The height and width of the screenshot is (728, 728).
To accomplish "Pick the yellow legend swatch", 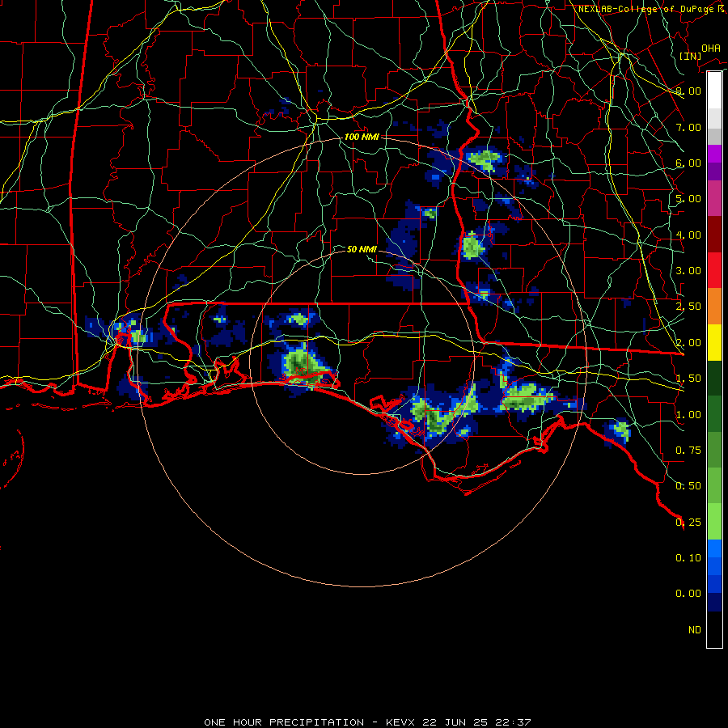I will [x=714, y=342].
